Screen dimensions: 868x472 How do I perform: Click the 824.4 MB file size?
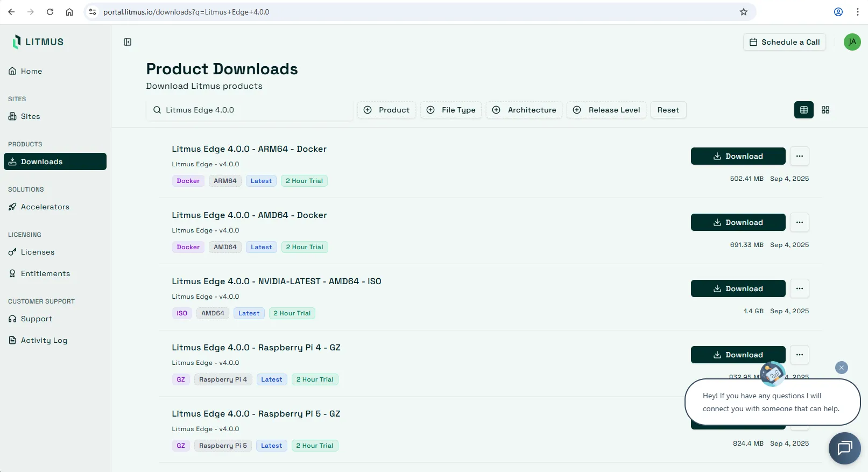tap(748, 443)
